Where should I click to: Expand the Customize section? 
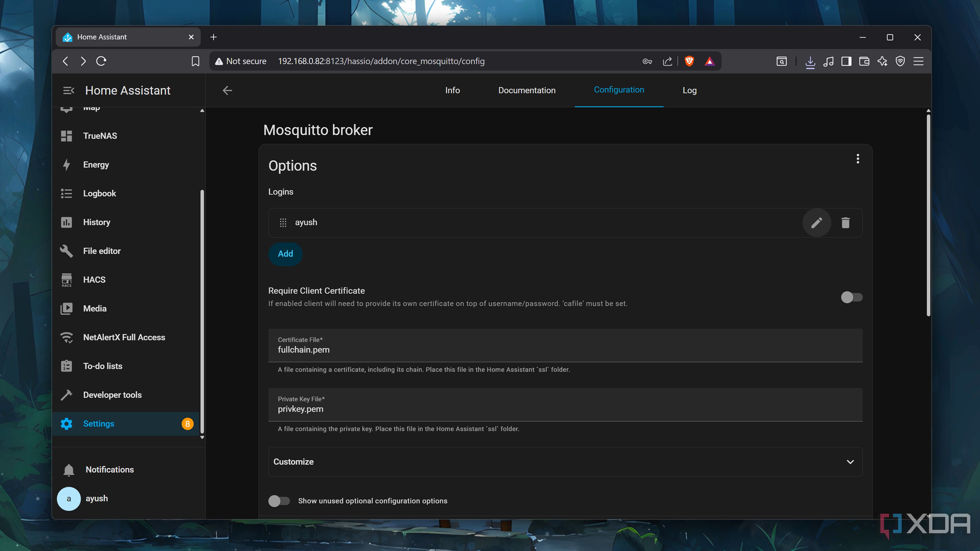tap(565, 462)
